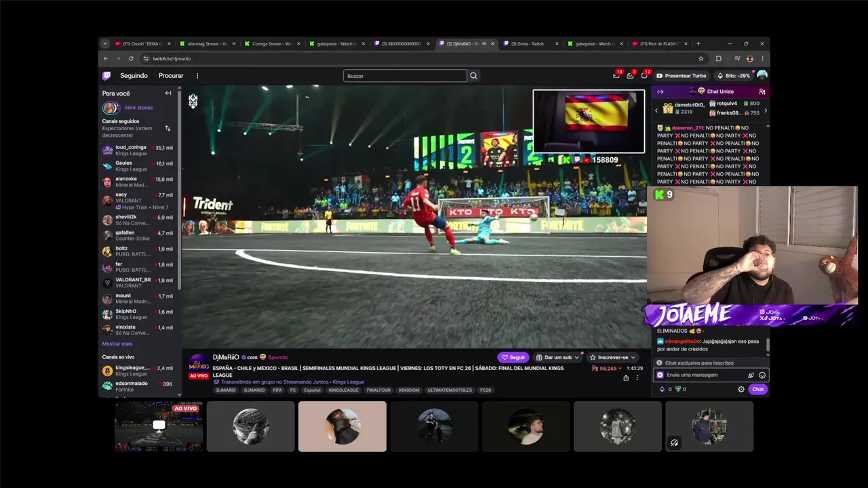868x488 pixels.
Task: Open the notifications bell icon
Action: coord(644,75)
